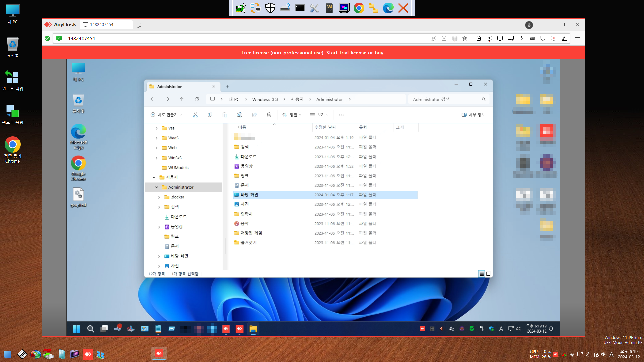The image size is (644, 362).
Task: Click the privacy mode crossed-eye icon
Action: click(x=433, y=38)
